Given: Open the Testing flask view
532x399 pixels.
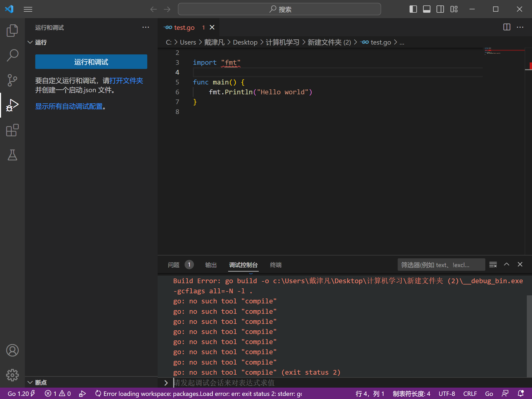Looking at the screenshot, I should 12,155.
